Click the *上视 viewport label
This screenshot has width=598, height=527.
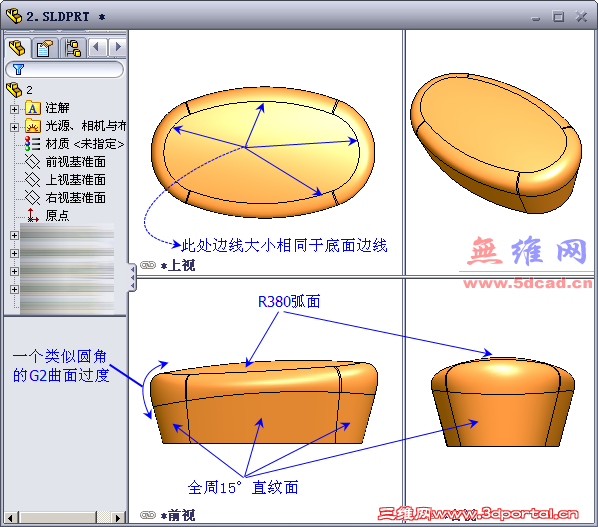(178, 265)
